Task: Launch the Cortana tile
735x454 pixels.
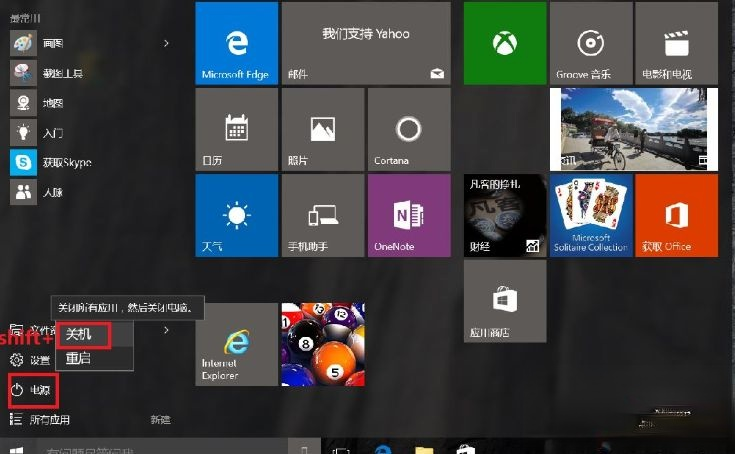Action: [x=409, y=129]
